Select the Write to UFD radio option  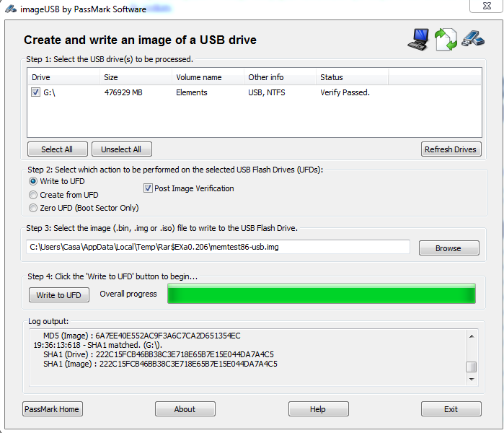click(33, 181)
